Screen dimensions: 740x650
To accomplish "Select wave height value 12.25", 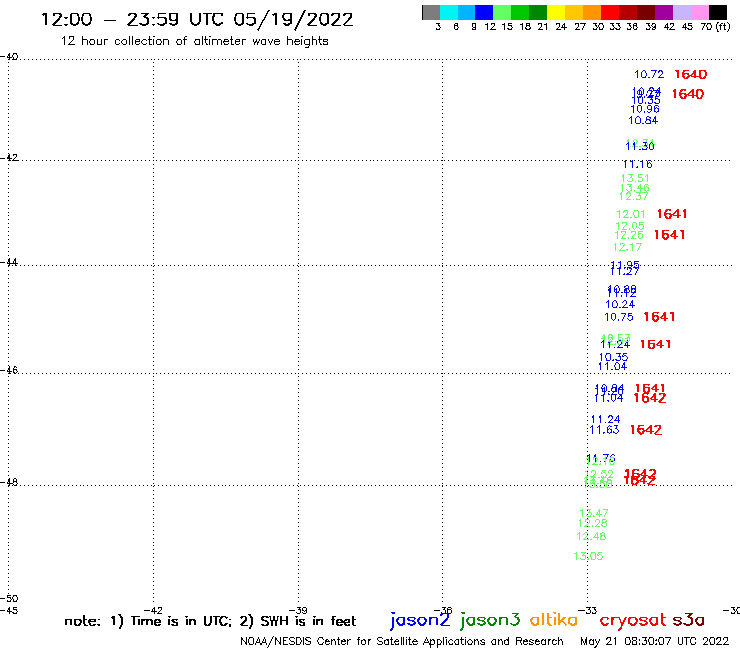I will click(629, 235).
